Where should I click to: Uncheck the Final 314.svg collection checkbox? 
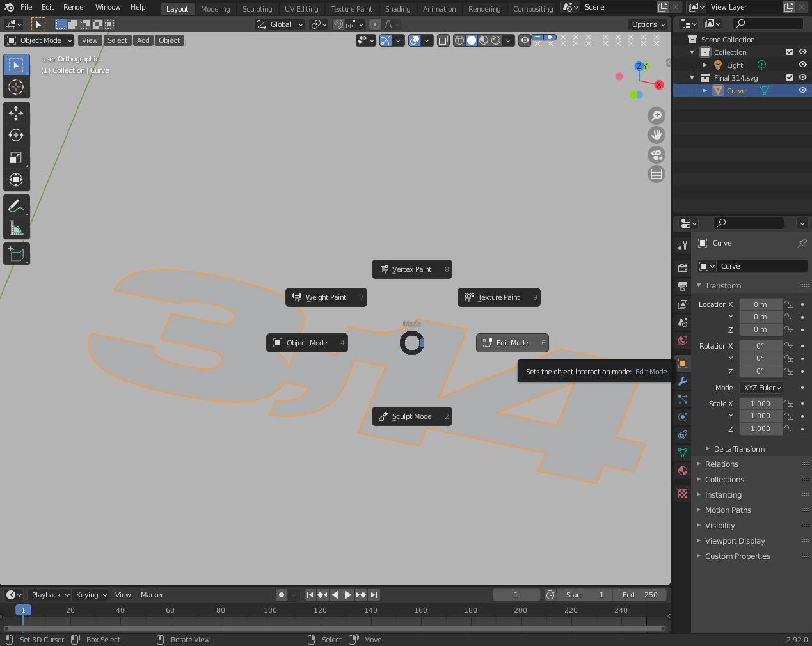(790, 77)
